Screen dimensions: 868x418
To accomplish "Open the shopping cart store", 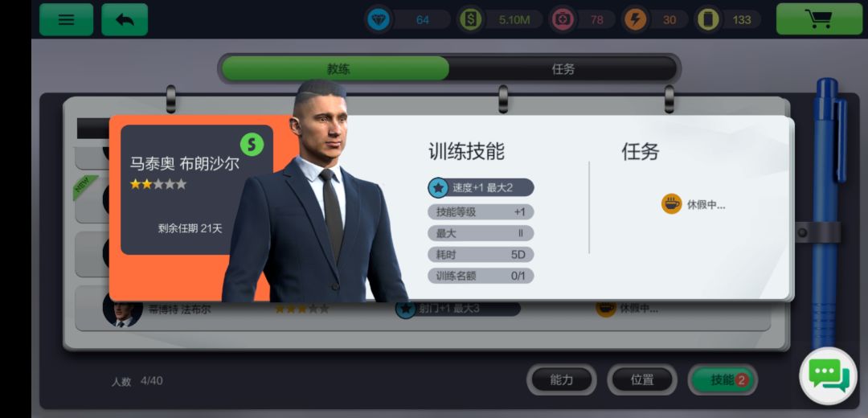I will tap(819, 19).
